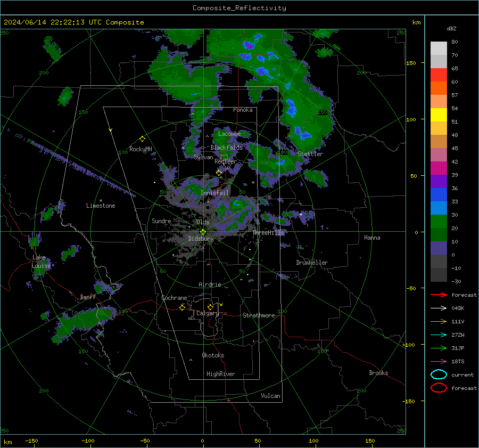Click the Airdrie label
Screen dimensions: 479x448
click(x=210, y=284)
